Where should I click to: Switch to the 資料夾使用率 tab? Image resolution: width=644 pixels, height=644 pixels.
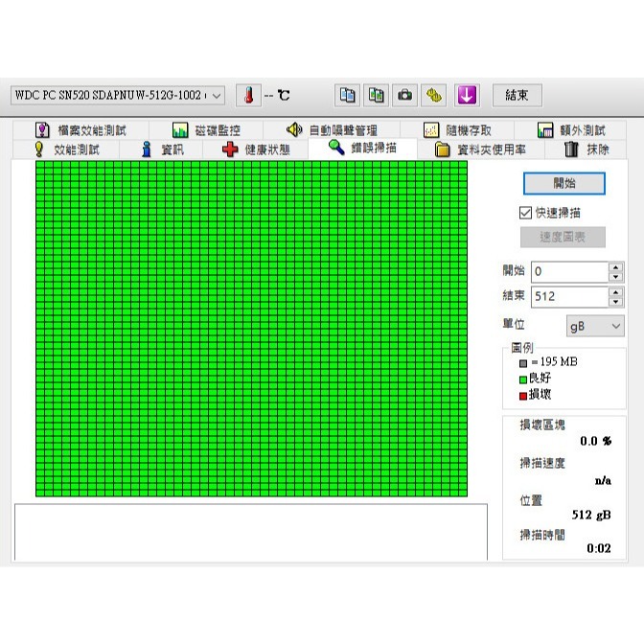481,149
